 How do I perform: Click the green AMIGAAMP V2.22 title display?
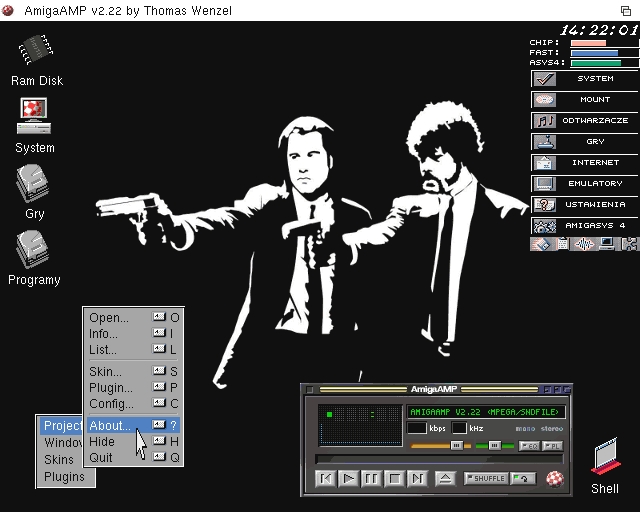click(486, 412)
